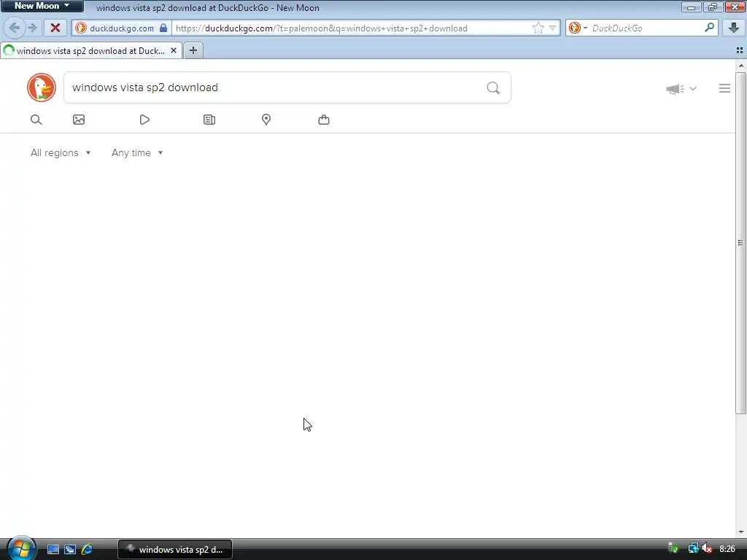Click the network tray icon
The width and height of the screenshot is (747, 560).
[693, 549]
